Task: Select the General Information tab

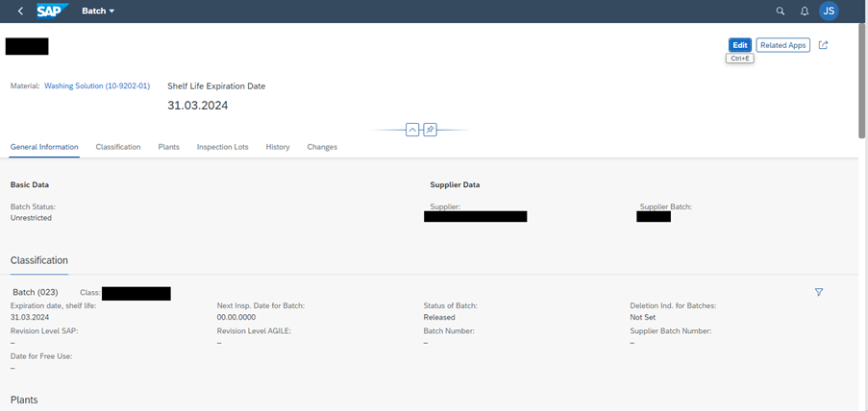Action: tap(44, 147)
